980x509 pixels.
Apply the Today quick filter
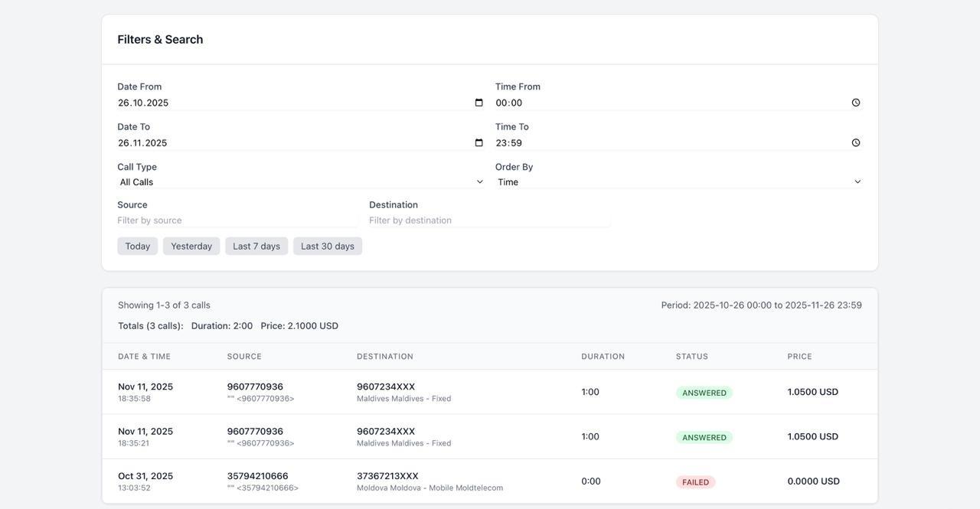(138, 246)
